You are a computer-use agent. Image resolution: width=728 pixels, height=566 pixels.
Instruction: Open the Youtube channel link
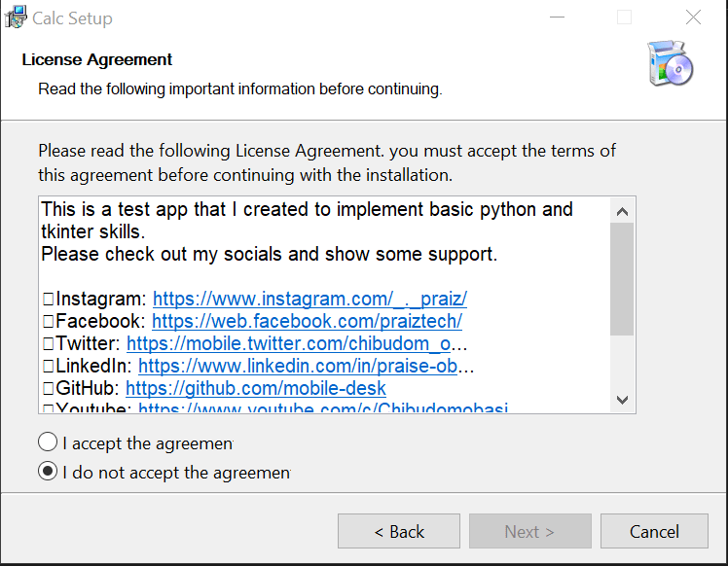click(318, 408)
